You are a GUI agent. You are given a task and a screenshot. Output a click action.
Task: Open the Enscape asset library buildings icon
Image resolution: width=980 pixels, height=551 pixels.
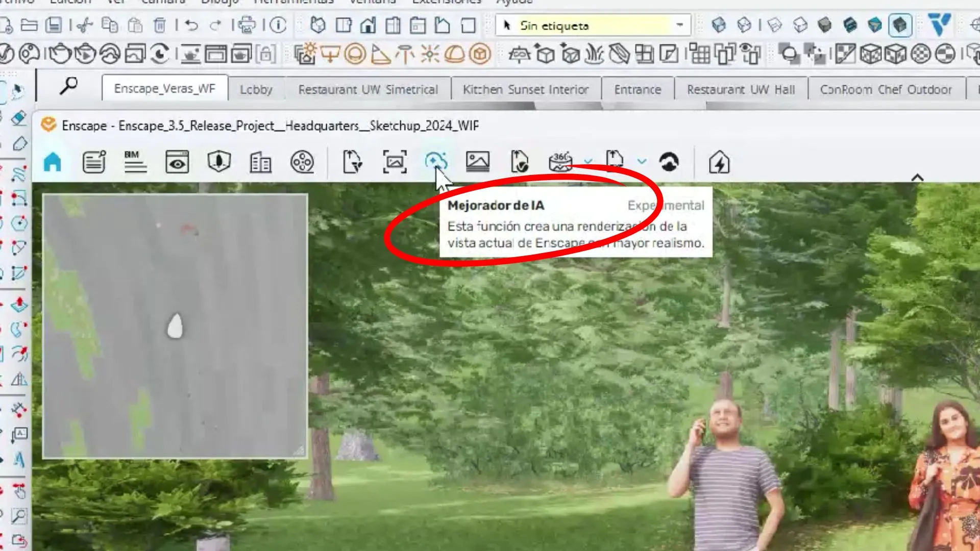[260, 162]
